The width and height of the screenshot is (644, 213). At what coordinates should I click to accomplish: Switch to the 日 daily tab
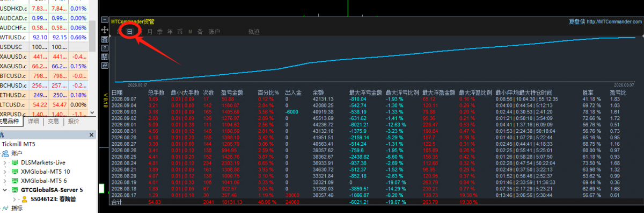click(130, 32)
